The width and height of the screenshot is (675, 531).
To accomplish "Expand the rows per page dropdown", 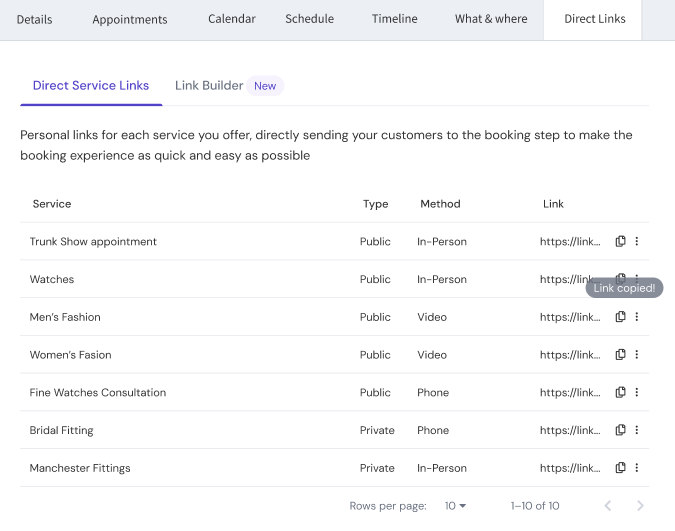I will tap(456, 506).
